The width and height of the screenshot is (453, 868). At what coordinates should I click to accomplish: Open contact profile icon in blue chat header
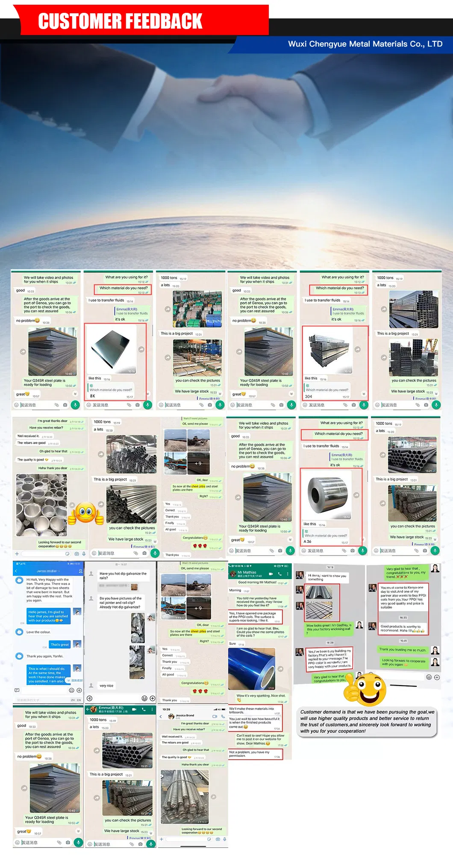(80, 571)
